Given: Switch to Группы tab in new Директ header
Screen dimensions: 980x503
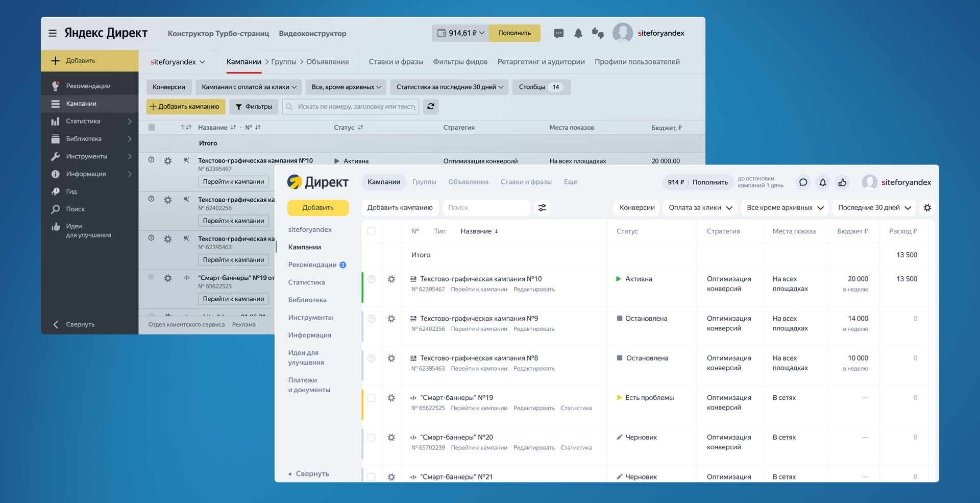Looking at the screenshot, I should pos(424,182).
